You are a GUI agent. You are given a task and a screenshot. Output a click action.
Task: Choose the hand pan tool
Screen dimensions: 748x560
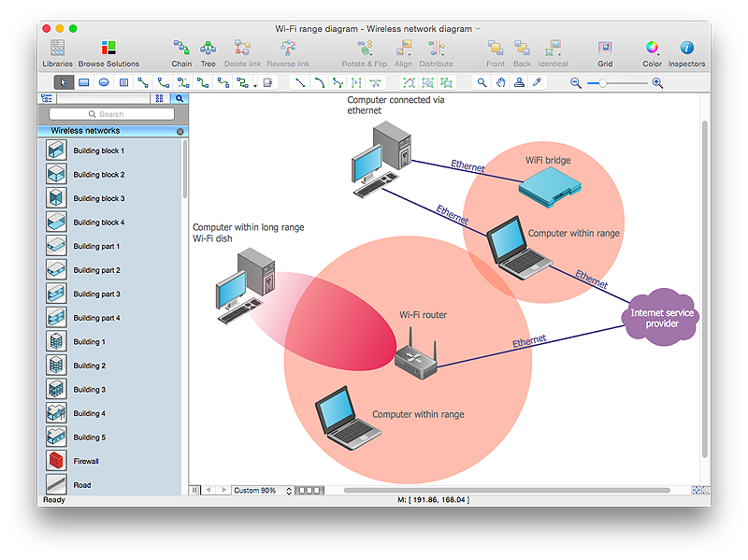tap(500, 82)
